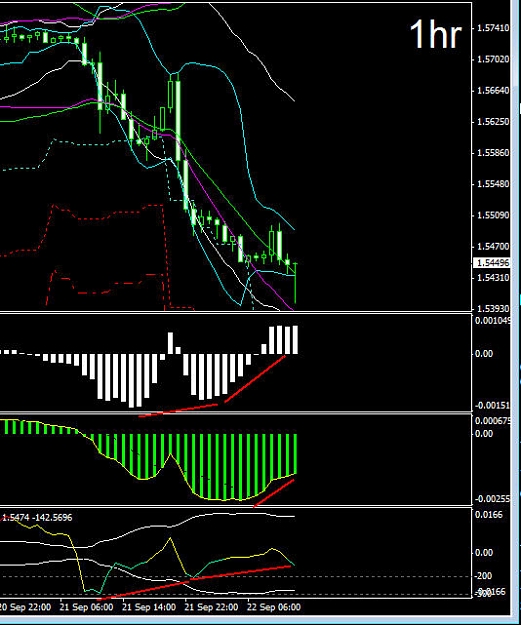This screenshot has height=625, width=521.
Task: Click the 21 Sep 14:00 time label
Action: [149, 607]
